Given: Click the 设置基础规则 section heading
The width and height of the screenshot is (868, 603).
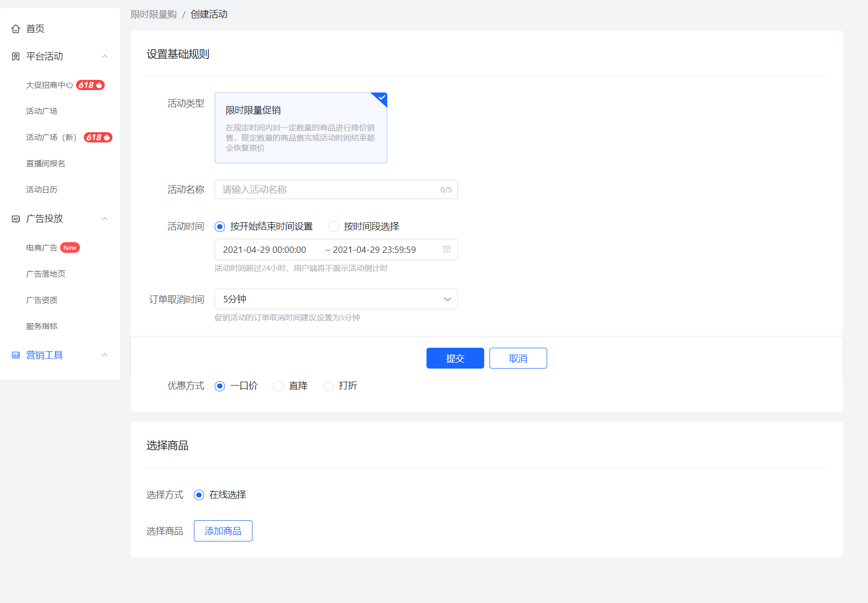Looking at the screenshot, I should tap(178, 54).
